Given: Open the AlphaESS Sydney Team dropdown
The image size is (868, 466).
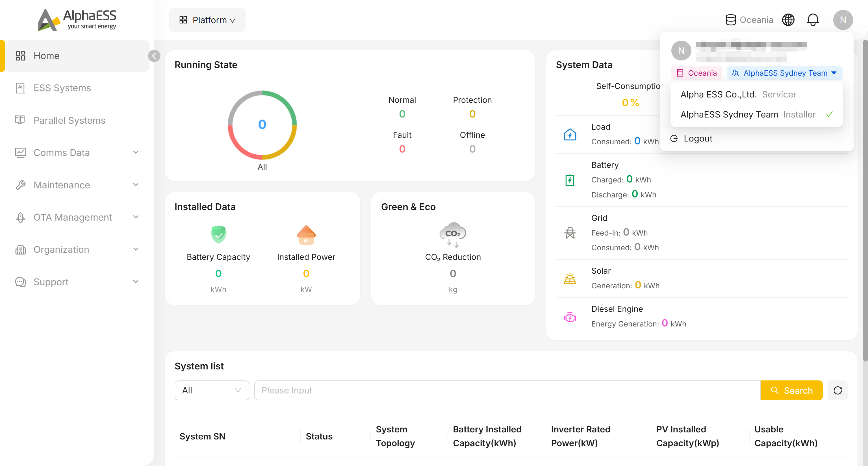Looking at the screenshot, I should (x=784, y=73).
